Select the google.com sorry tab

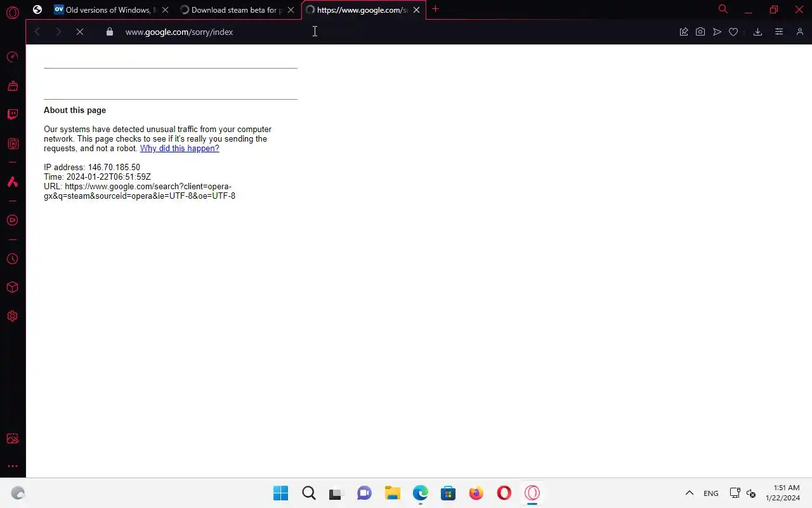[x=363, y=10]
